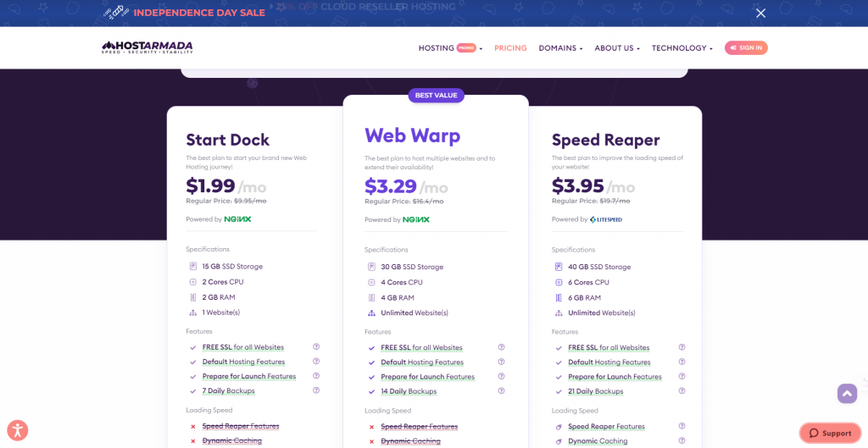868x448 pixels.
Task: Click the 2 GB RAM icon
Action: pos(193,297)
